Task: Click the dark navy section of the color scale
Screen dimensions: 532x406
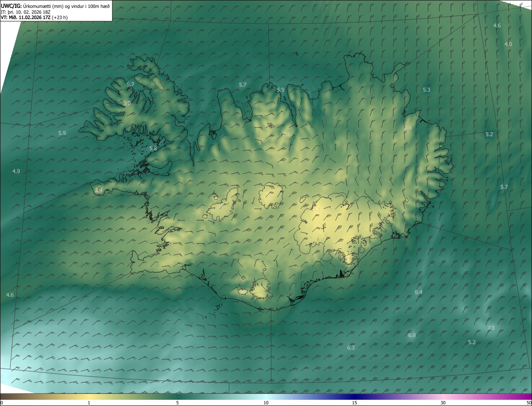Action: (355, 397)
